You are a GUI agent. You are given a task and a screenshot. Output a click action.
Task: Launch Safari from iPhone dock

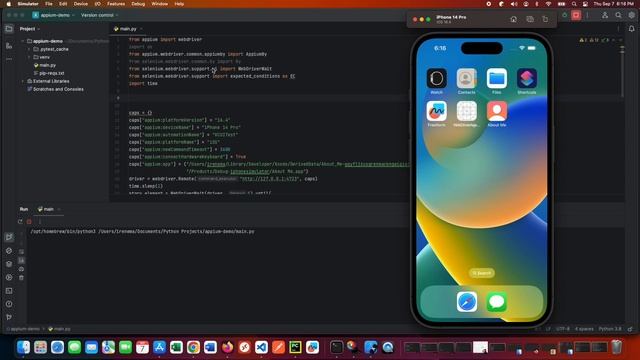(467, 302)
